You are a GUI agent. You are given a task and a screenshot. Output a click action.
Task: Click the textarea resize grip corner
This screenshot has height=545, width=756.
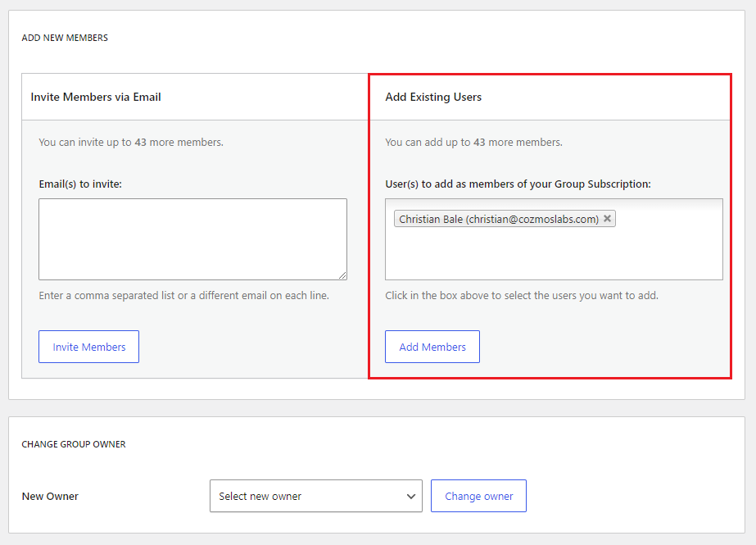(x=342, y=275)
